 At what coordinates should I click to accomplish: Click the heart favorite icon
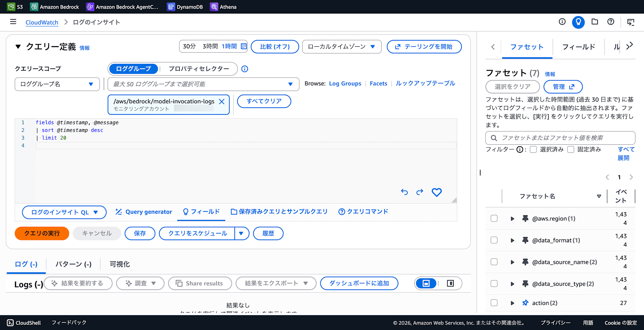[x=437, y=192]
